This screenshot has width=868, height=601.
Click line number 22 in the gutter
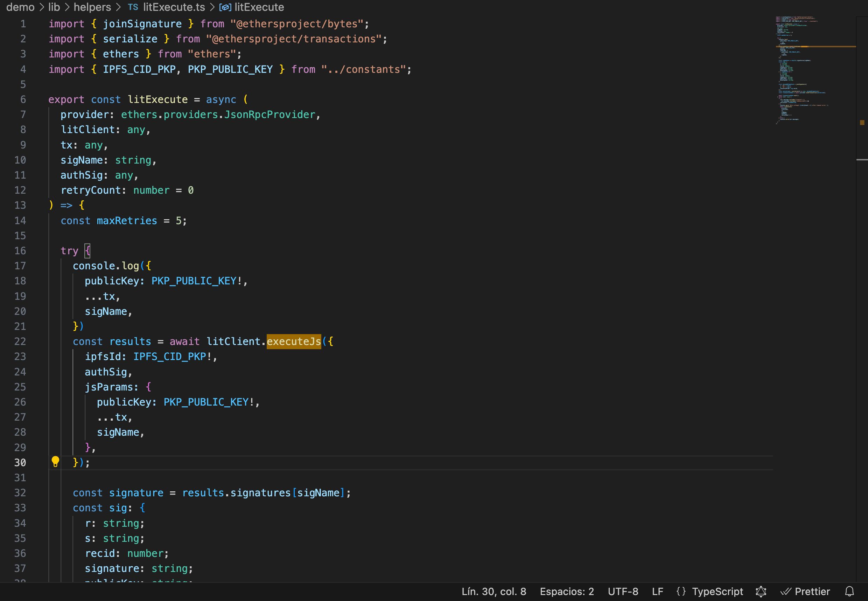[x=20, y=341]
